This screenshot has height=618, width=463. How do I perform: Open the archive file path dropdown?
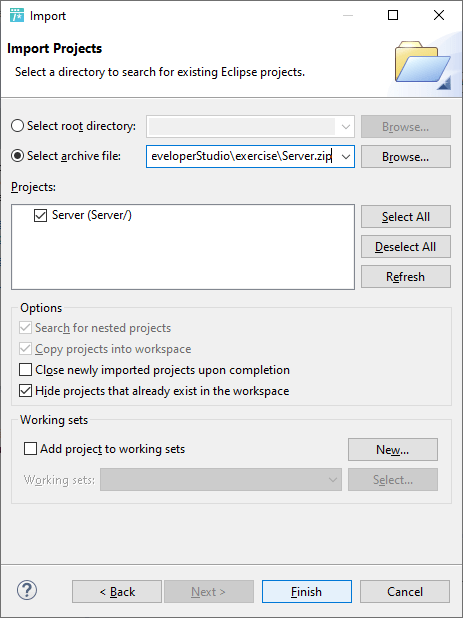pyautogui.click(x=346, y=157)
